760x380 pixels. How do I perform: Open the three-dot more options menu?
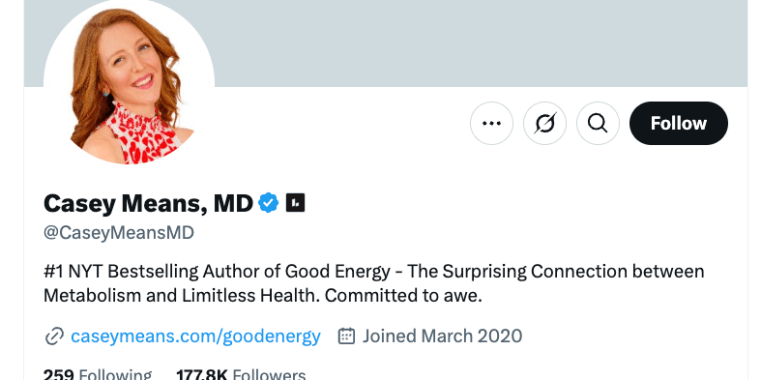click(x=491, y=123)
